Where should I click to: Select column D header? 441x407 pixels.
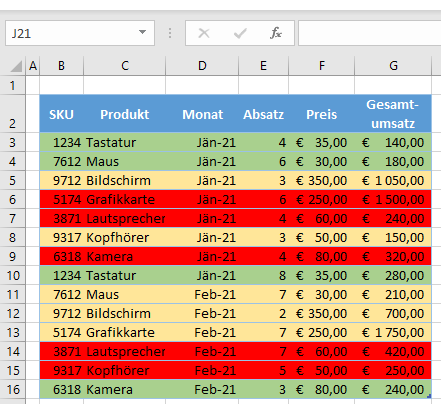(x=202, y=66)
